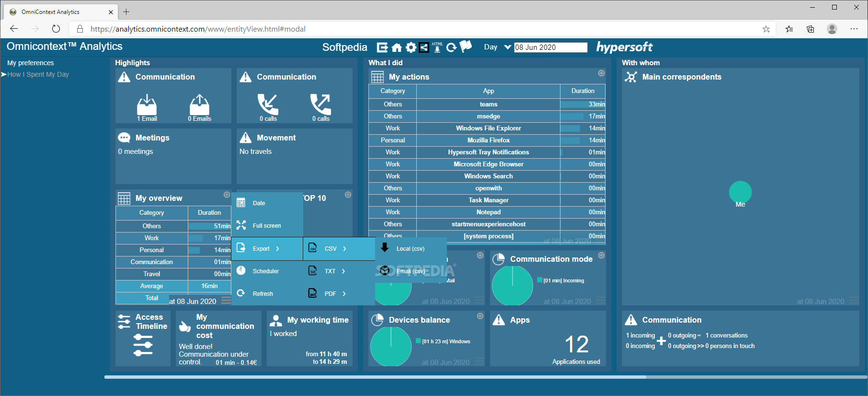The image size is (868, 396).
Task: Click the flags language icon
Action: pyautogui.click(x=466, y=46)
